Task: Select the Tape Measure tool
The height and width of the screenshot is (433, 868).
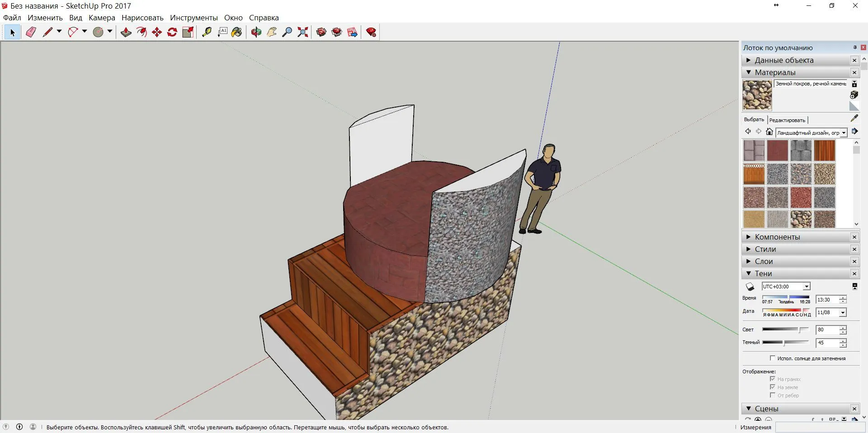Action: click(207, 32)
